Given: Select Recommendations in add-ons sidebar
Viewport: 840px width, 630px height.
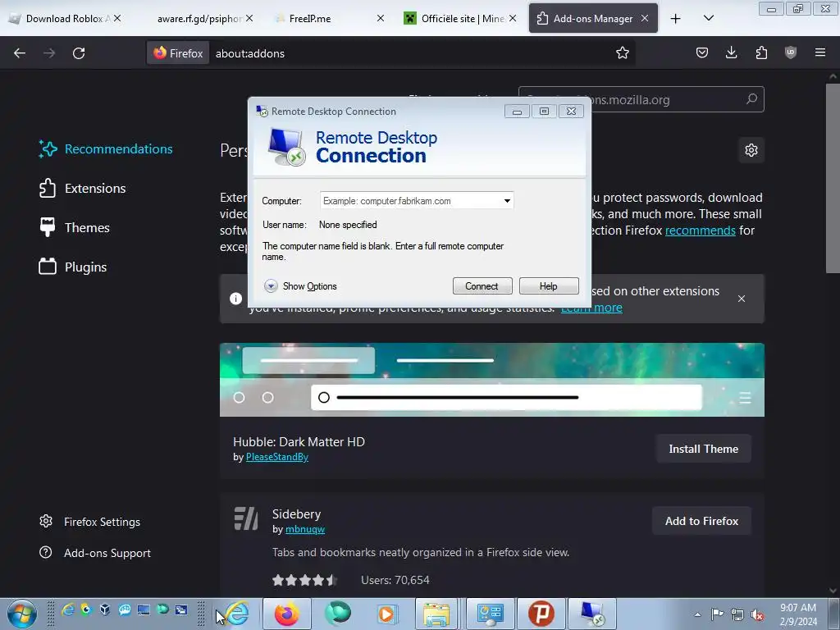Looking at the screenshot, I should coord(106,149).
